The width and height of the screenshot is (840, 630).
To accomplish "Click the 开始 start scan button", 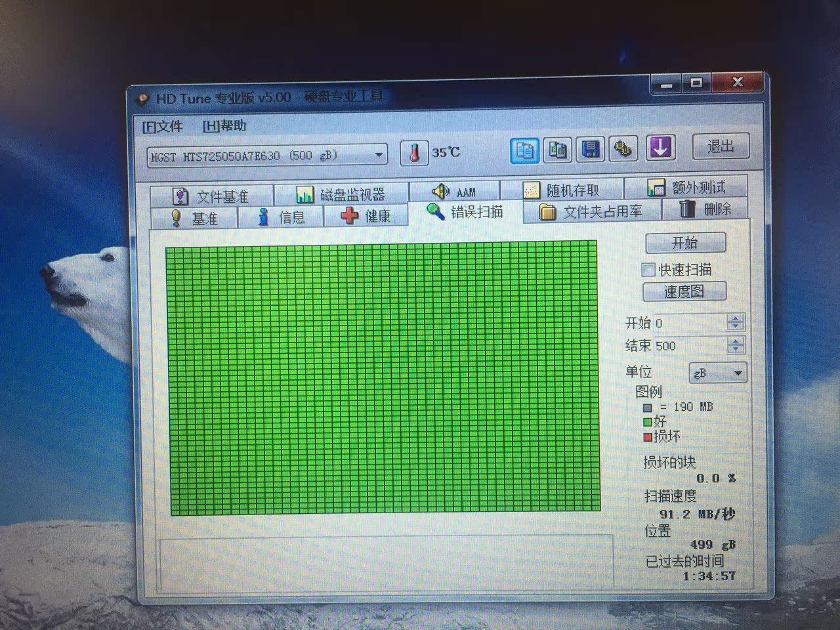I will point(685,243).
